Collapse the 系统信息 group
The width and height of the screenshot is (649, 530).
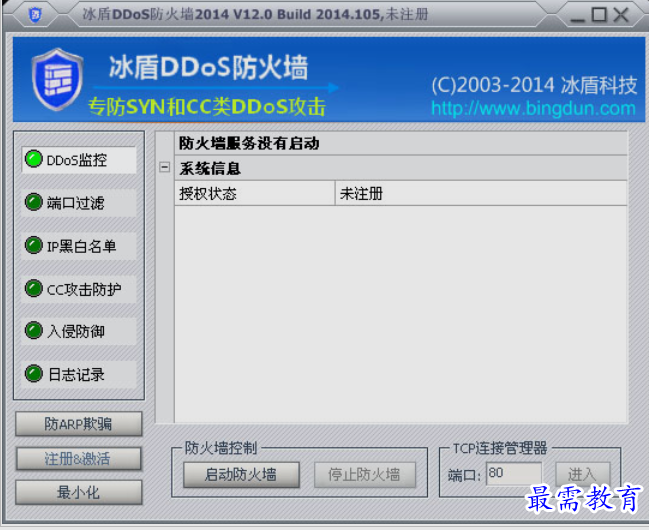[164, 167]
